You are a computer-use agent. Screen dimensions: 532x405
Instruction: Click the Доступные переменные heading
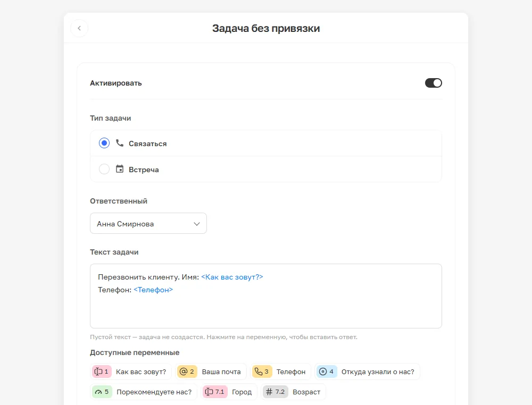pyautogui.click(x=135, y=352)
